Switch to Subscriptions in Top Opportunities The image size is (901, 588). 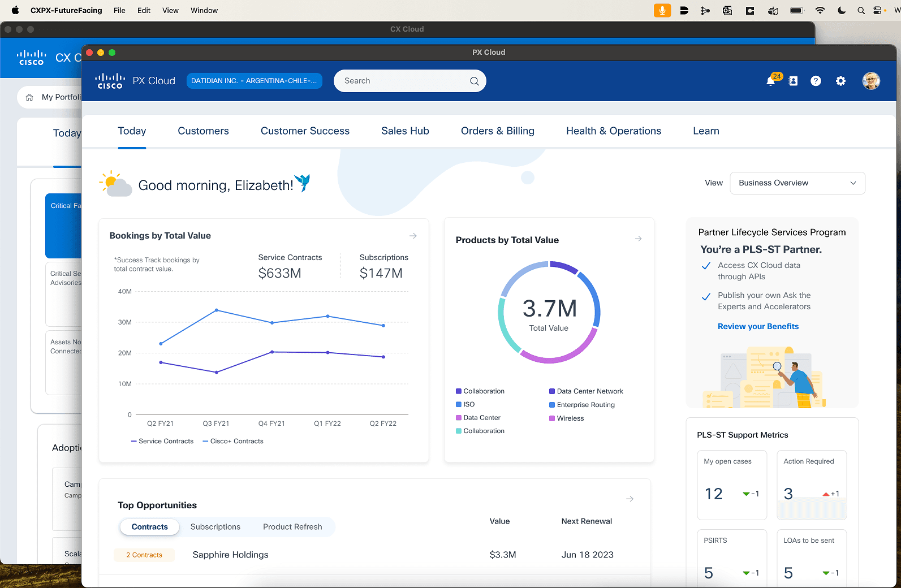click(x=215, y=527)
